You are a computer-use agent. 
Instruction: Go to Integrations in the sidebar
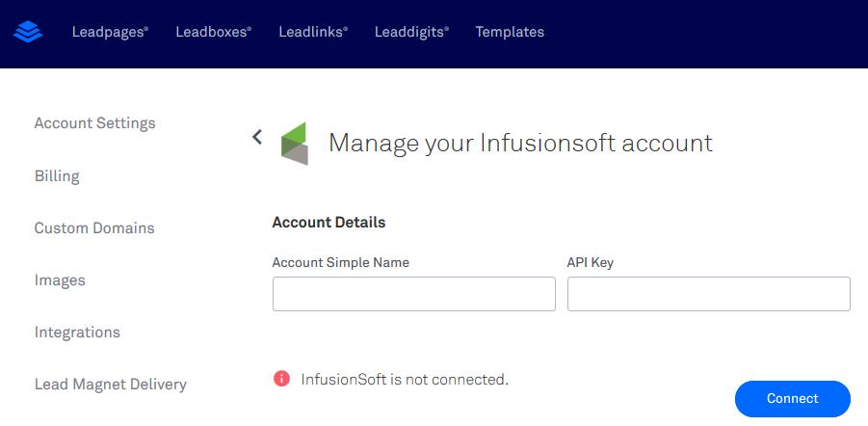77,333
